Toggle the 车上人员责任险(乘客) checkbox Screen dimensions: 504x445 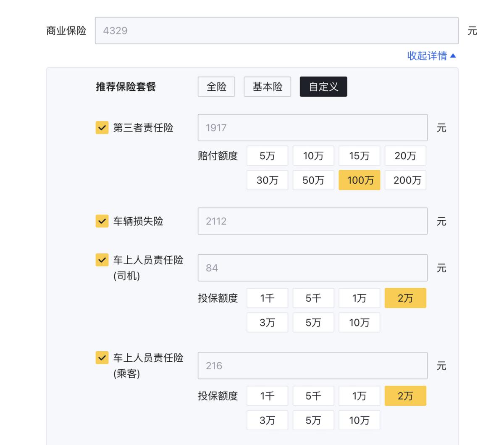[x=101, y=358]
